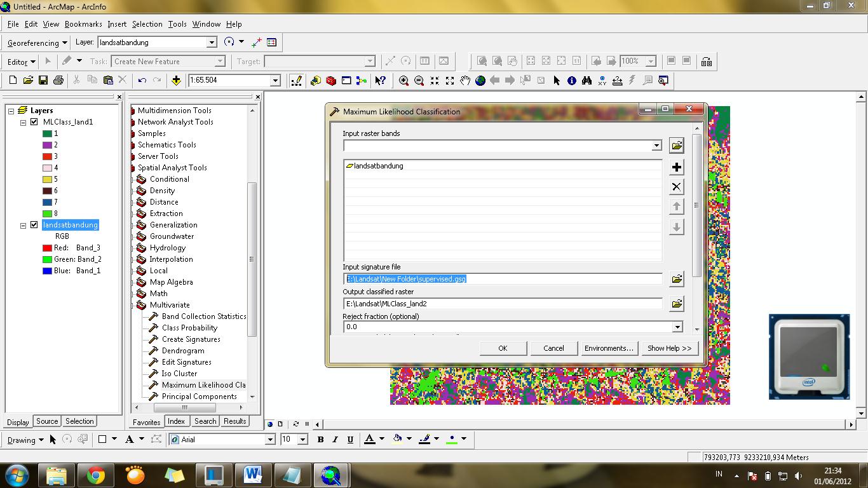The height and width of the screenshot is (488, 868).
Task: Click the Add Data yellow plus button
Action: 176,80
